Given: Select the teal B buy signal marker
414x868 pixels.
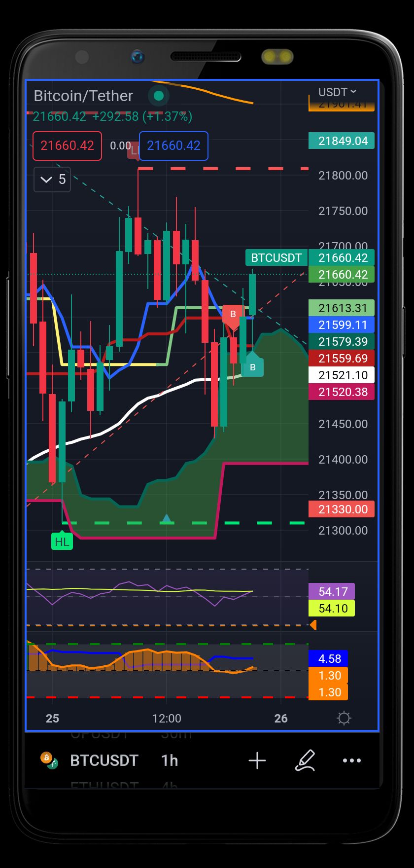Looking at the screenshot, I should [x=252, y=366].
